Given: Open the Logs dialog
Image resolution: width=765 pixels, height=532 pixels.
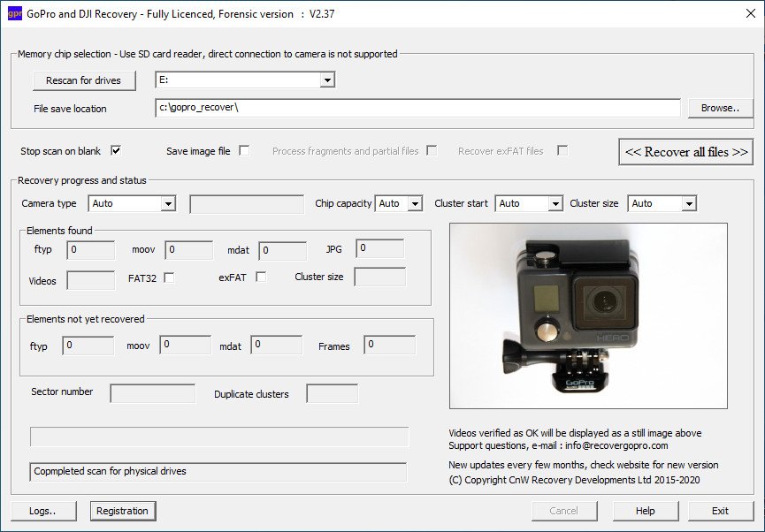Looking at the screenshot, I should coord(42,510).
